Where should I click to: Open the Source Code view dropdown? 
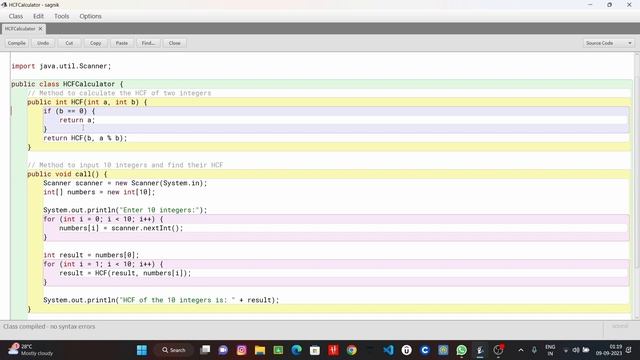(x=608, y=43)
